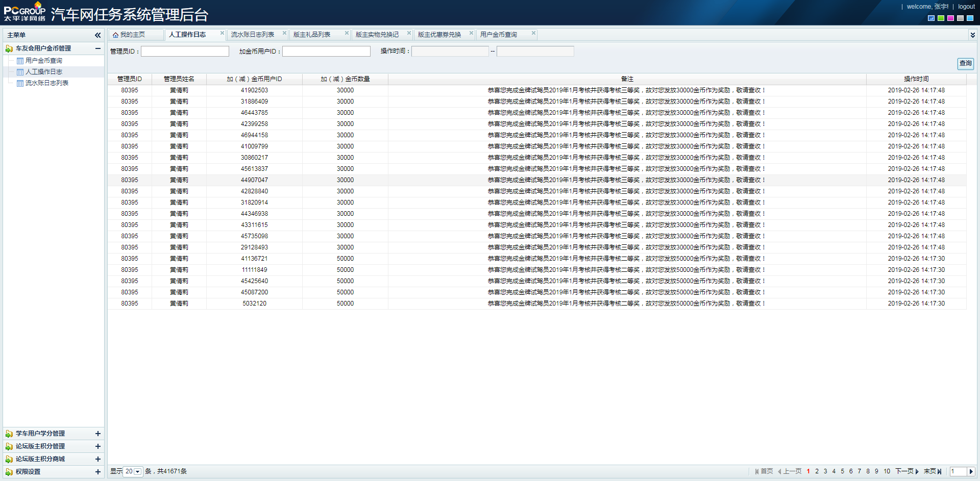The image size is (980, 481).
Task: Collapse the 车友会用户金币管理 menu section
Action: click(97, 48)
